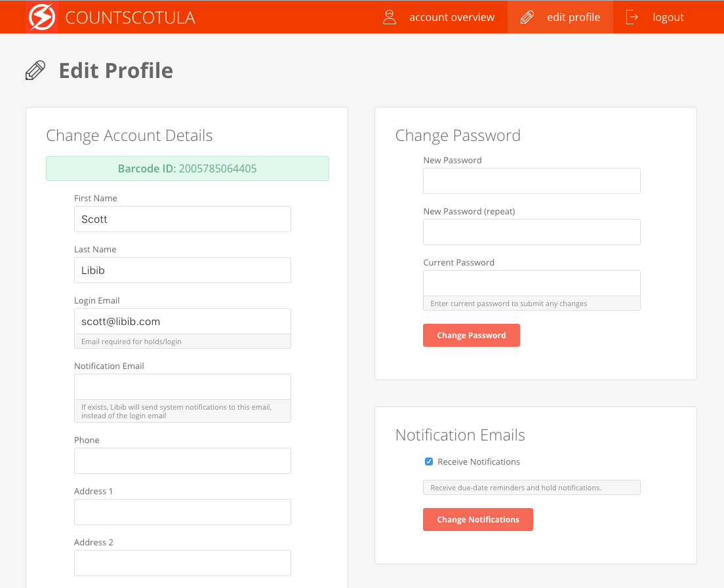Click into the Phone input field
This screenshot has height=588, width=724.
click(x=182, y=461)
